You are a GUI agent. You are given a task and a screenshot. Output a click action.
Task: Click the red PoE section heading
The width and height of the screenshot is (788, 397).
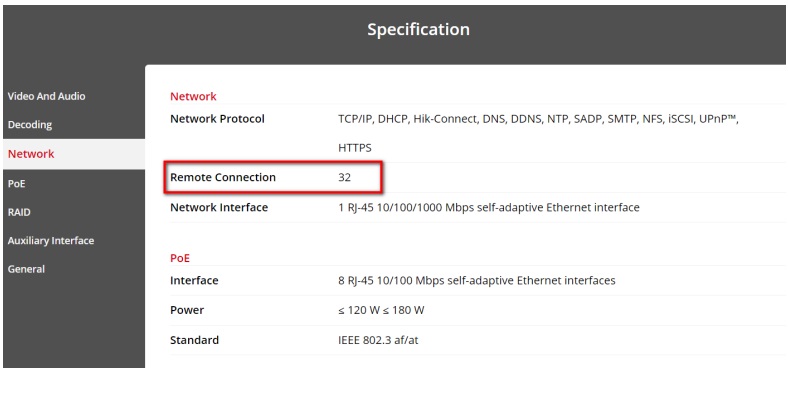(x=180, y=258)
